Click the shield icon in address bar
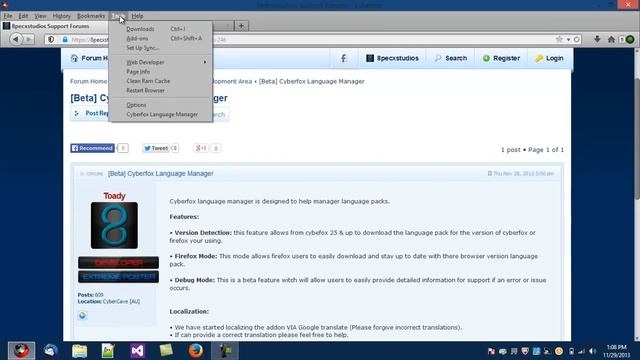Image resolution: width=640 pixels, height=360 pixels. pos(51,40)
